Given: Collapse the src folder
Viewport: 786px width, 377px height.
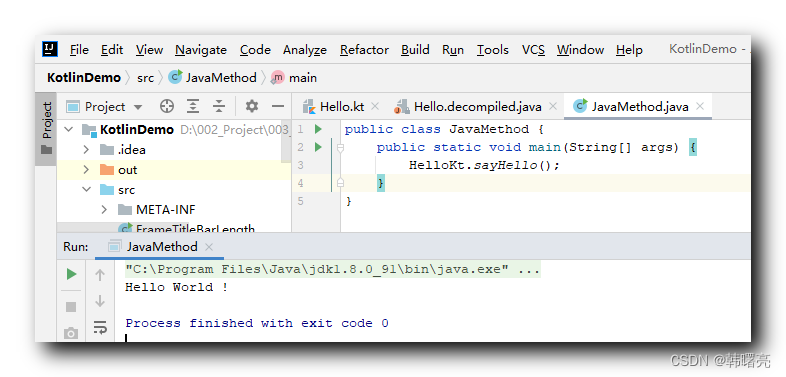Looking at the screenshot, I should (86, 190).
